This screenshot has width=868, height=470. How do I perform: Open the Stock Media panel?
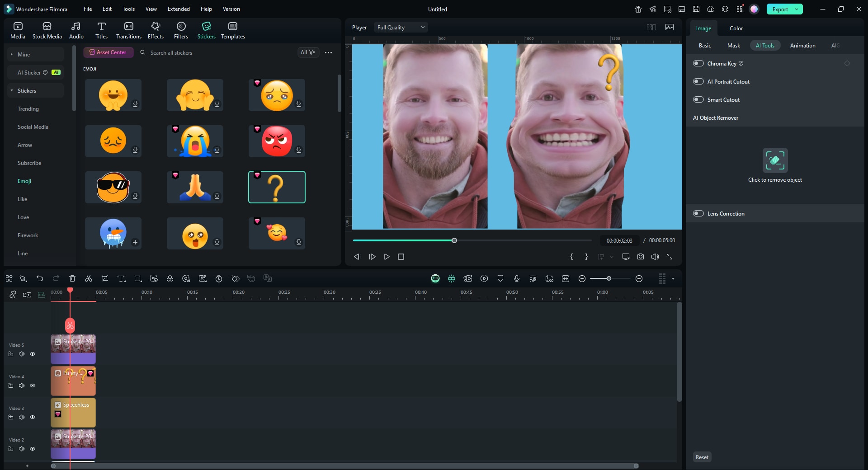47,30
